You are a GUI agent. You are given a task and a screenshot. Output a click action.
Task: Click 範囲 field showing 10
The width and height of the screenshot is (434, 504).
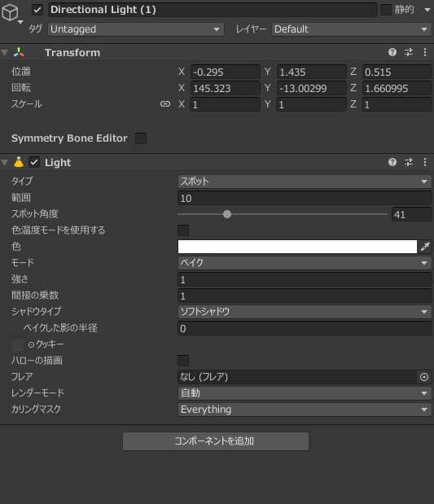point(305,198)
